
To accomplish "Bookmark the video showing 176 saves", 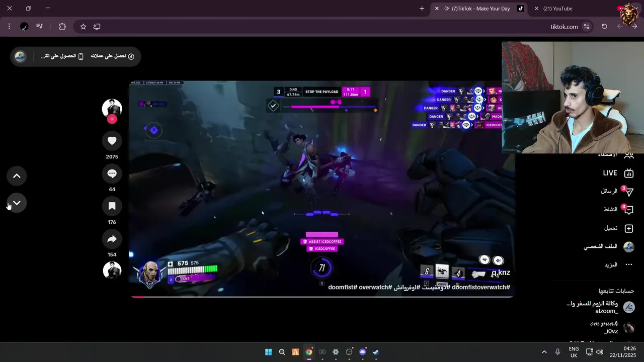I will [x=112, y=206].
